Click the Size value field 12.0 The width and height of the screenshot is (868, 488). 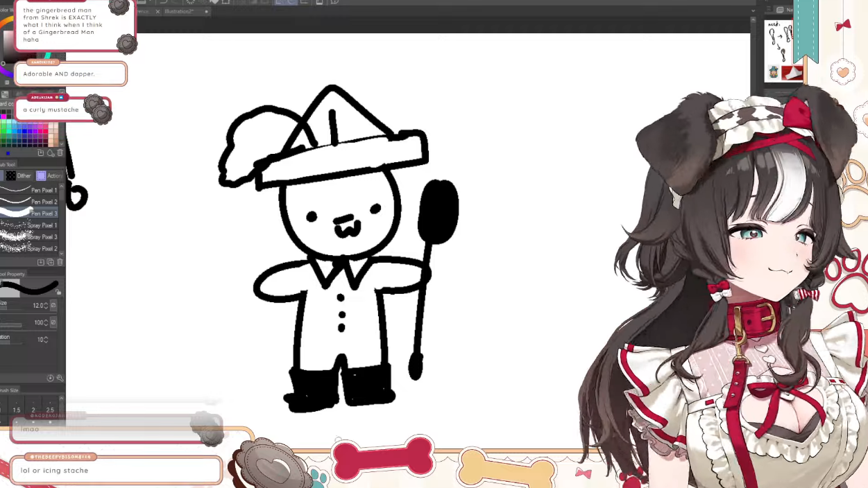[x=38, y=305]
